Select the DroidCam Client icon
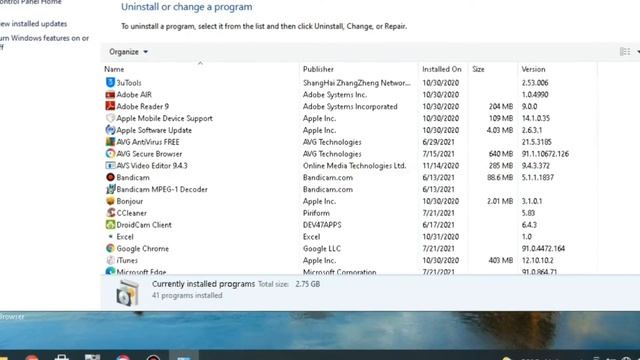Viewport: 640px width, 360px height. click(110, 224)
